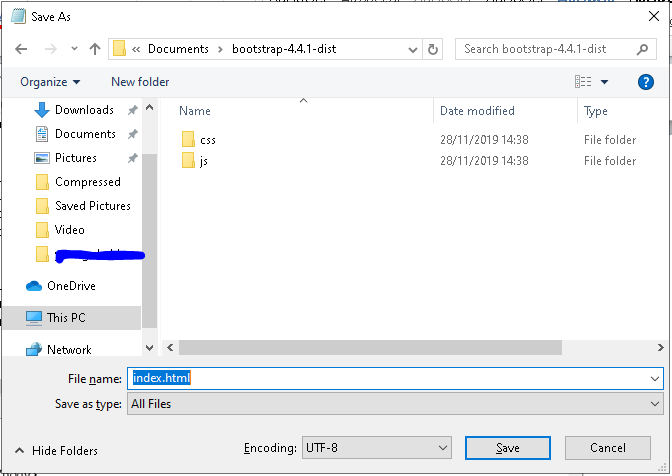
Task: Click the Documents pin icon
Action: coord(132,135)
